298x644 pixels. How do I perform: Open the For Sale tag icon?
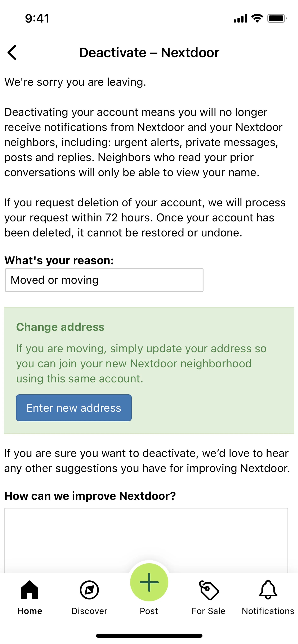(x=209, y=590)
